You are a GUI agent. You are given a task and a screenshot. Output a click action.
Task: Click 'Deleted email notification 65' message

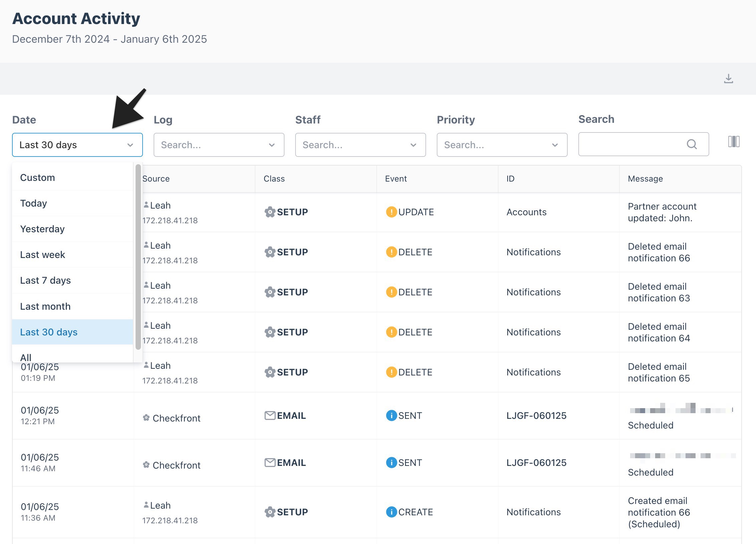click(x=659, y=372)
